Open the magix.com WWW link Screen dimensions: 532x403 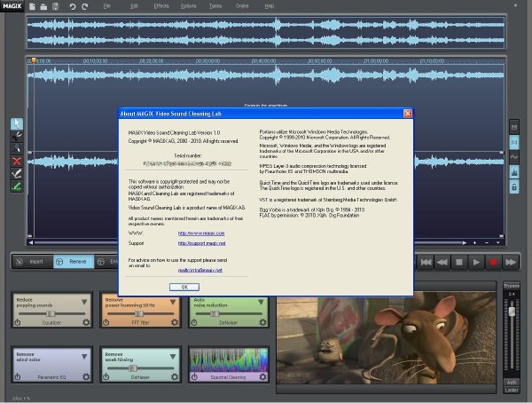point(201,233)
